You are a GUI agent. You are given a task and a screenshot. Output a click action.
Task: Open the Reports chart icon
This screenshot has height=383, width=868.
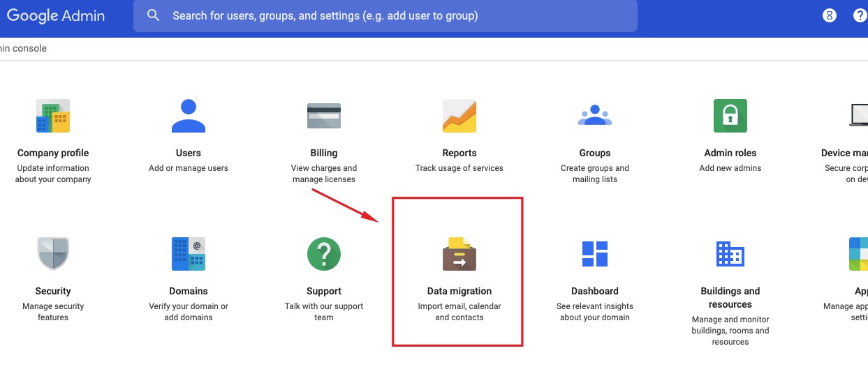pyautogui.click(x=459, y=116)
